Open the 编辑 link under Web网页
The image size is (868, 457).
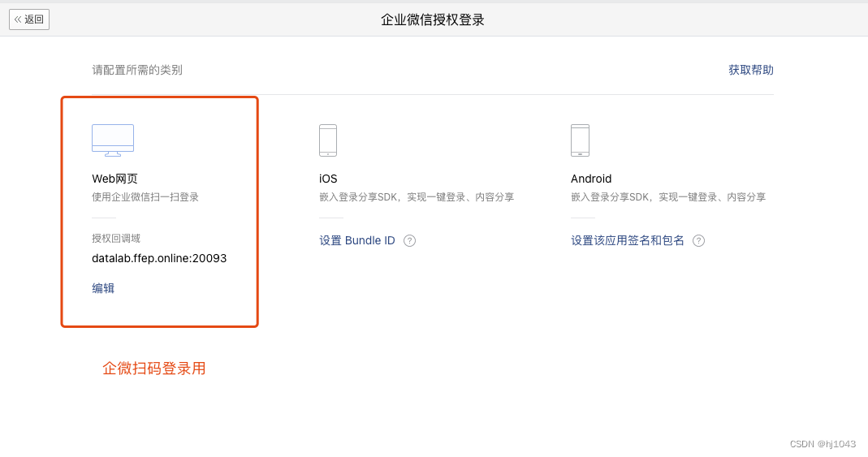pyautogui.click(x=103, y=288)
